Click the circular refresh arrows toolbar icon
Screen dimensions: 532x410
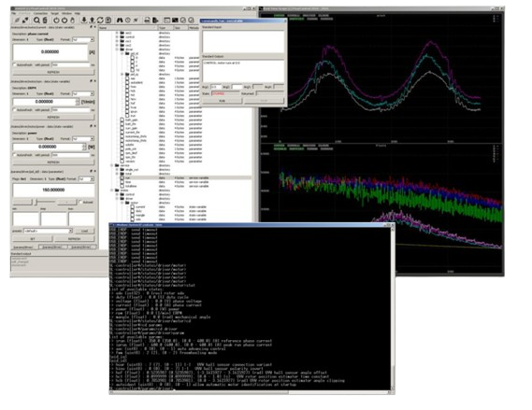point(100,21)
